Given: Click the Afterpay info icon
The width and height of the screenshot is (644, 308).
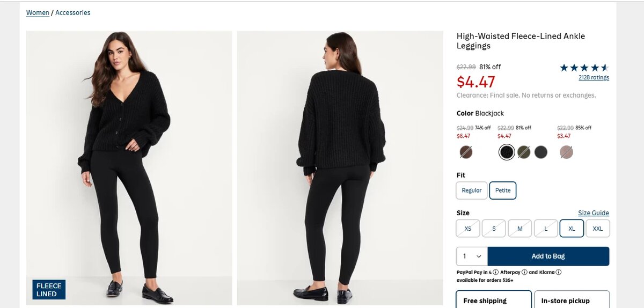Looking at the screenshot, I should point(524,272).
